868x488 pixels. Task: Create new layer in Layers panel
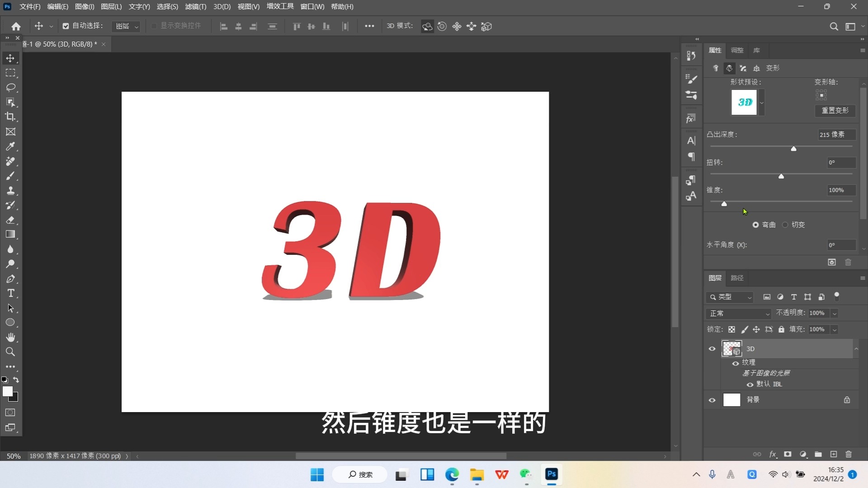(x=834, y=454)
